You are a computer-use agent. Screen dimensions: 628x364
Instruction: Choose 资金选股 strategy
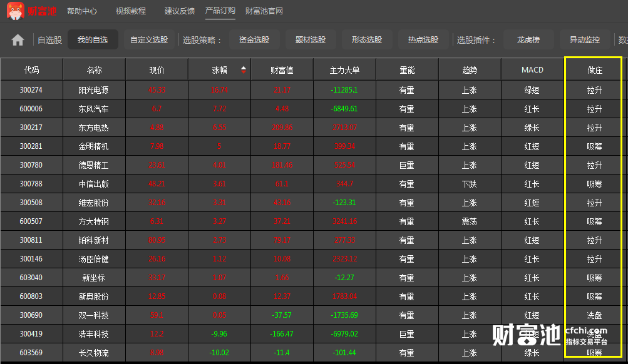[254, 39]
